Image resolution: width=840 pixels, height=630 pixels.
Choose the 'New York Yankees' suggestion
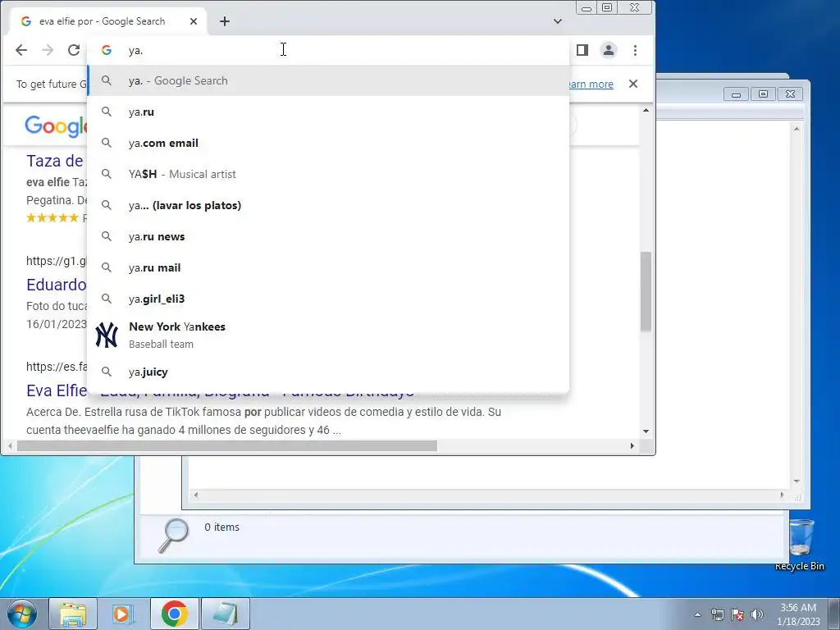[328, 336]
